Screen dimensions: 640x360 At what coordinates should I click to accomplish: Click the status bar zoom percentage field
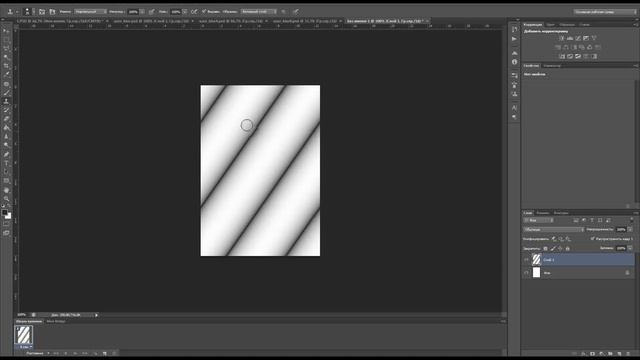22,315
